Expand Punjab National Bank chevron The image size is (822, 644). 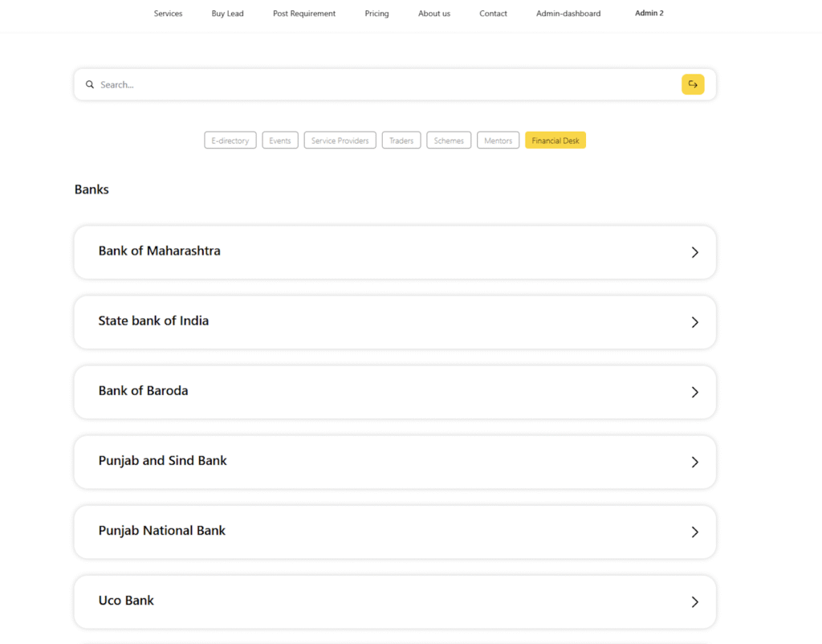pos(694,532)
